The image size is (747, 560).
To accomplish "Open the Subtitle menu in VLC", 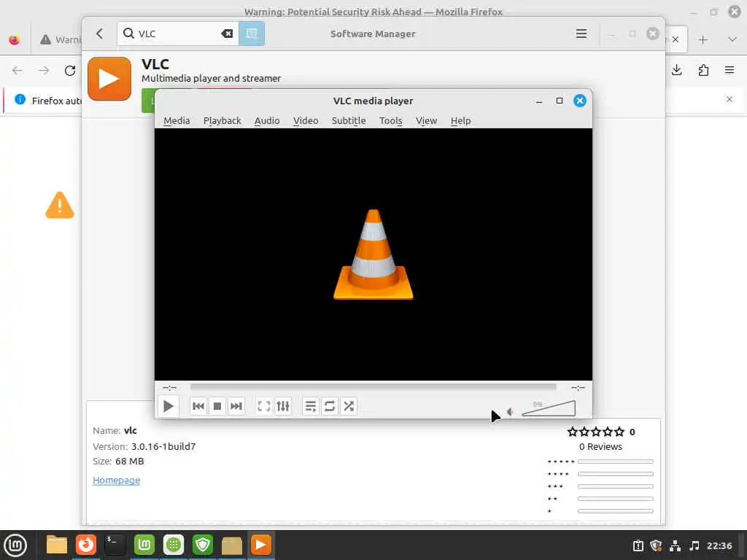I will (349, 120).
